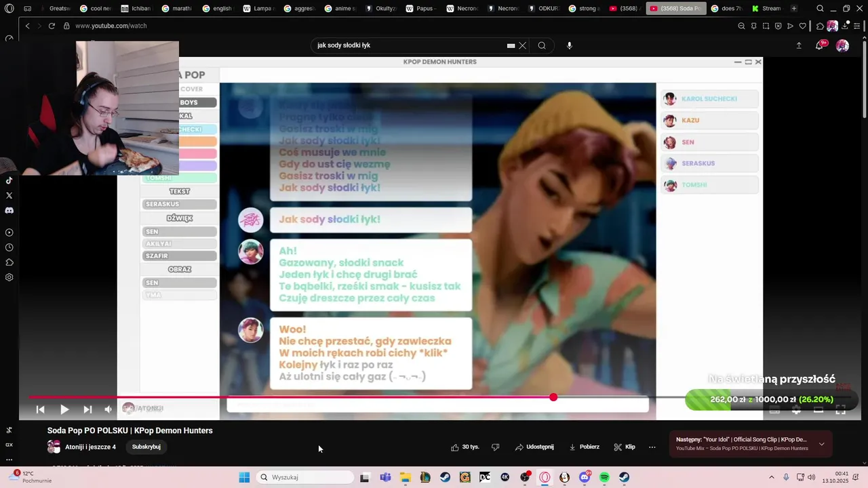Expand the Następny up-next panel chevron

(822, 444)
